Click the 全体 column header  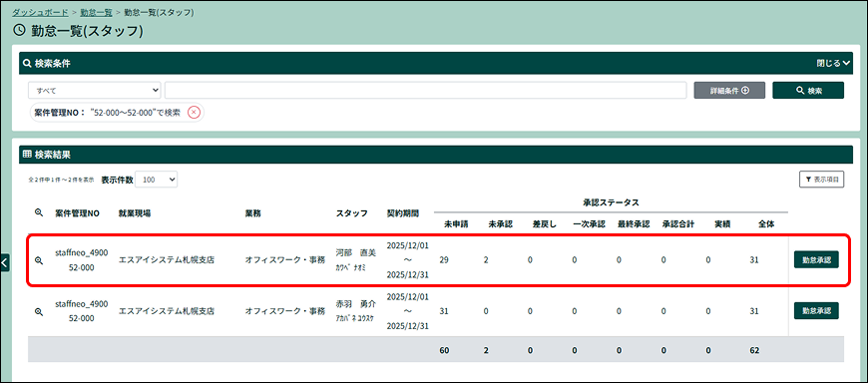pos(766,224)
